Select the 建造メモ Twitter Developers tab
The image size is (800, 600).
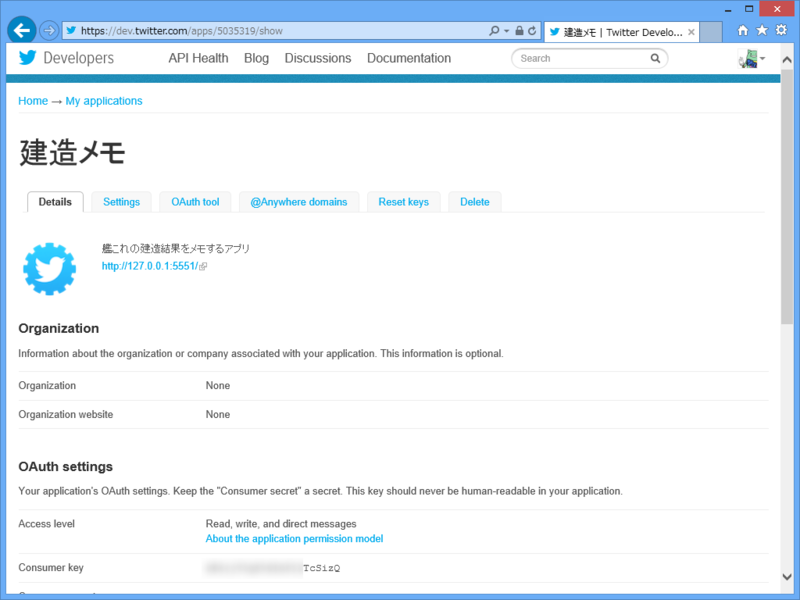pyautogui.click(x=622, y=32)
